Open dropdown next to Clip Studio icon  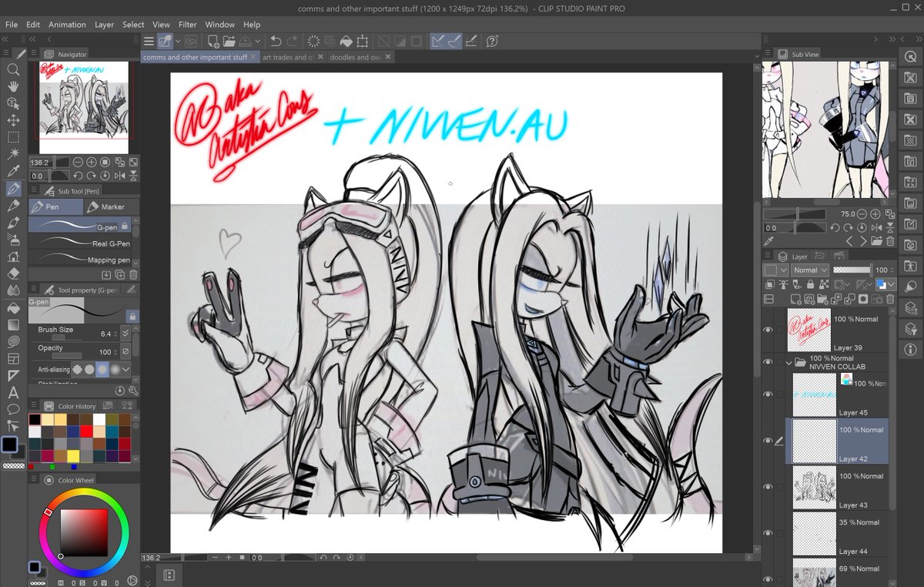[x=178, y=41]
